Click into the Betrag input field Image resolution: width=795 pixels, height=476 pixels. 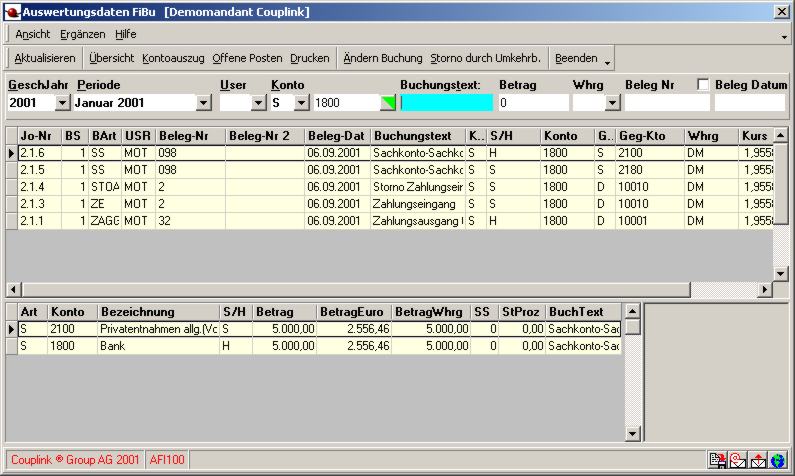[x=533, y=102]
